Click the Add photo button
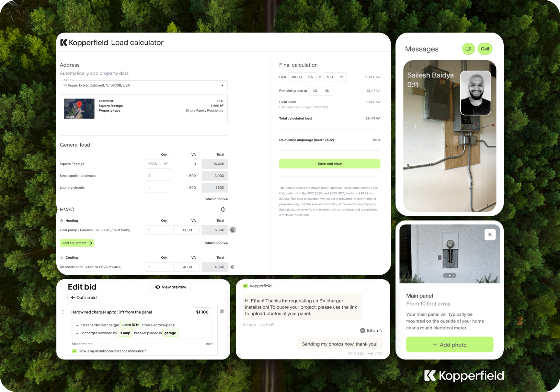 click(449, 345)
